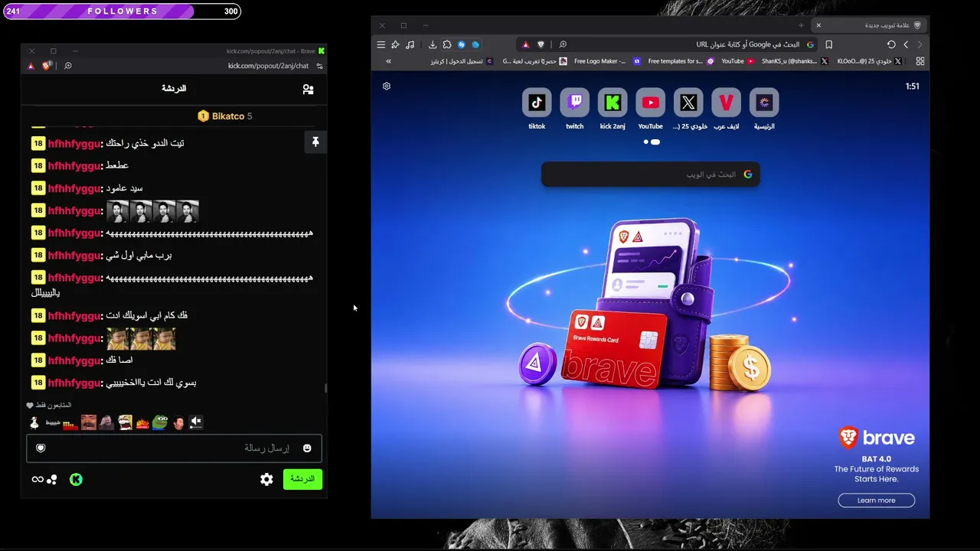Open the لايف عرب shortcut tile
The width and height of the screenshot is (980, 551).
[726, 103]
